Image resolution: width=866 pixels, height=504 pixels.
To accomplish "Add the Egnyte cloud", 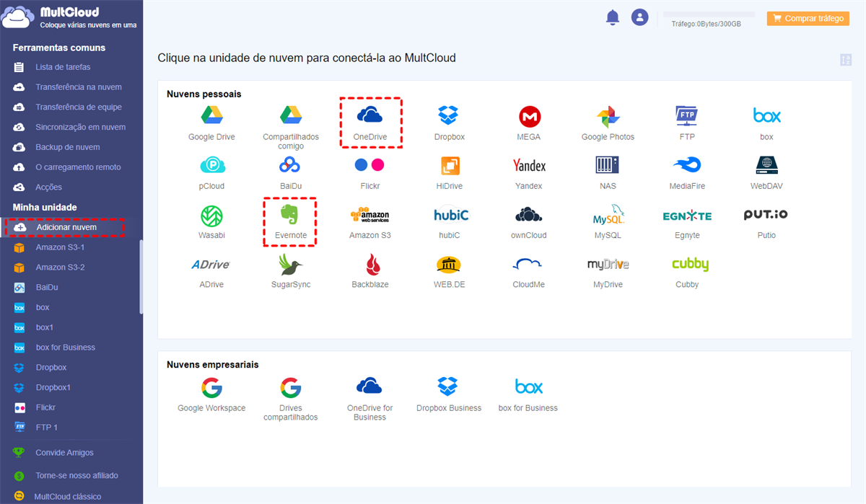I will [x=687, y=221].
